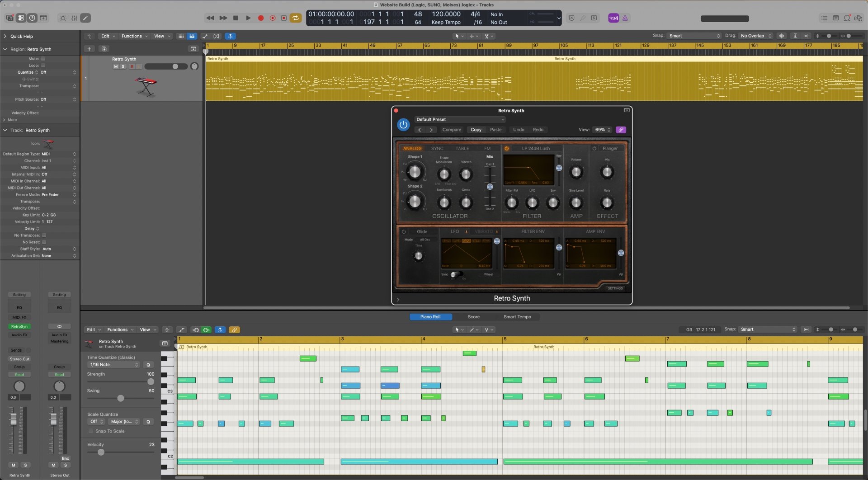Toggle the Editors pencil button

85,18
